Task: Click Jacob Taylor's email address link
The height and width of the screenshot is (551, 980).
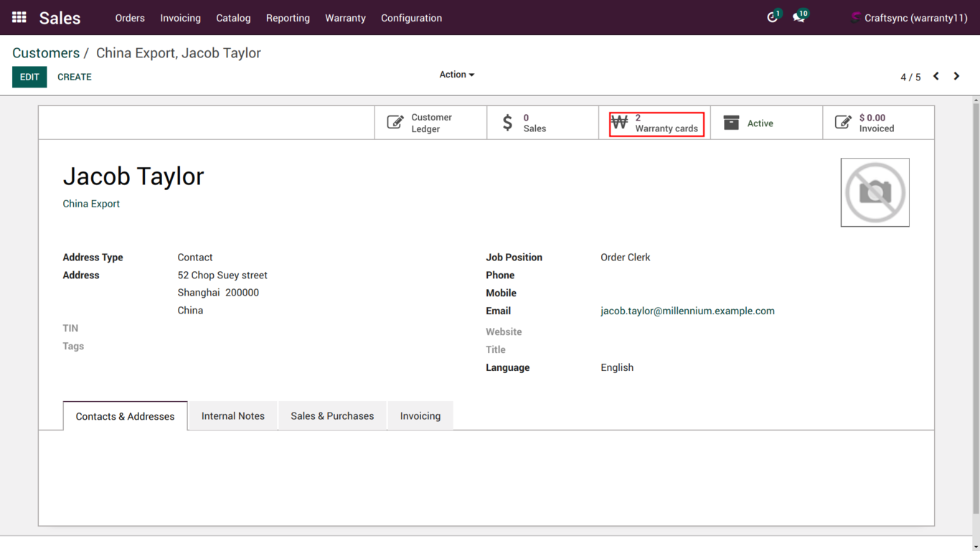Action: point(687,311)
